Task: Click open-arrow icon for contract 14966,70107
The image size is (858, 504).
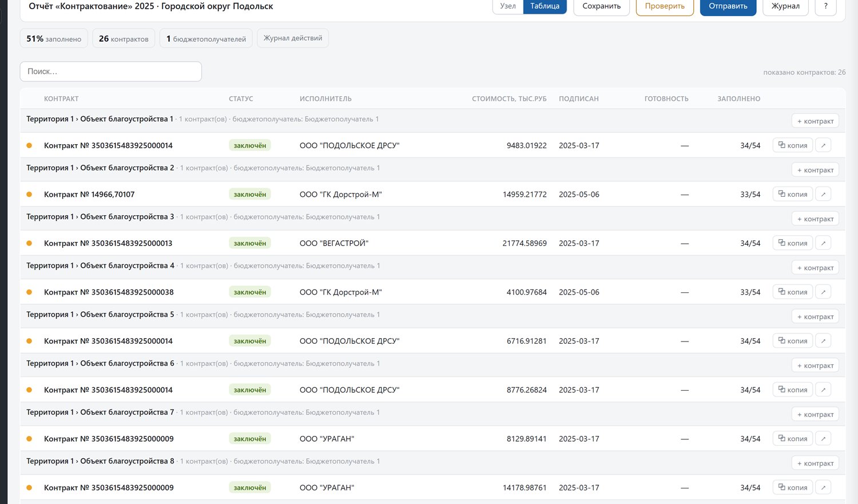Action: click(x=823, y=195)
